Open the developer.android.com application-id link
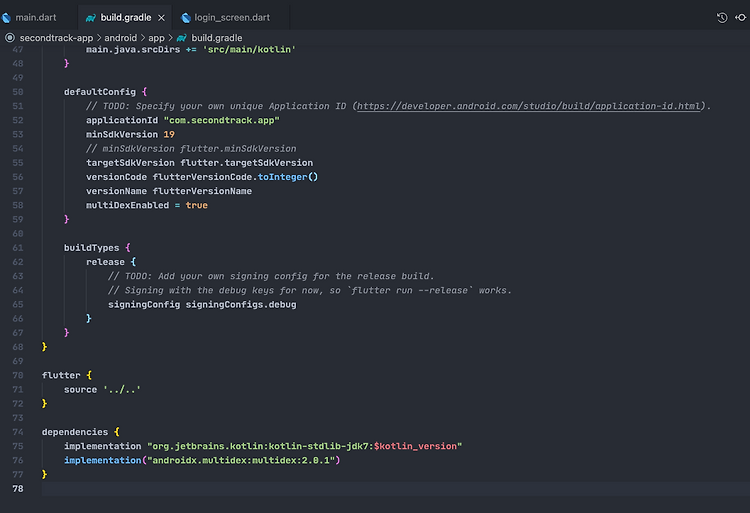 tap(529, 106)
